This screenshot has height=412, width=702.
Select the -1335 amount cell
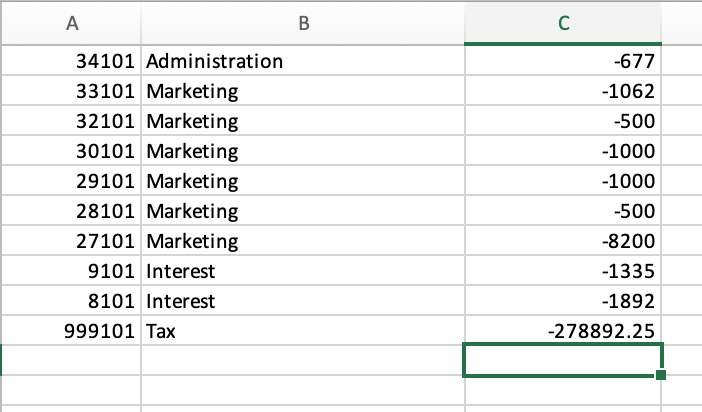click(563, 270)
